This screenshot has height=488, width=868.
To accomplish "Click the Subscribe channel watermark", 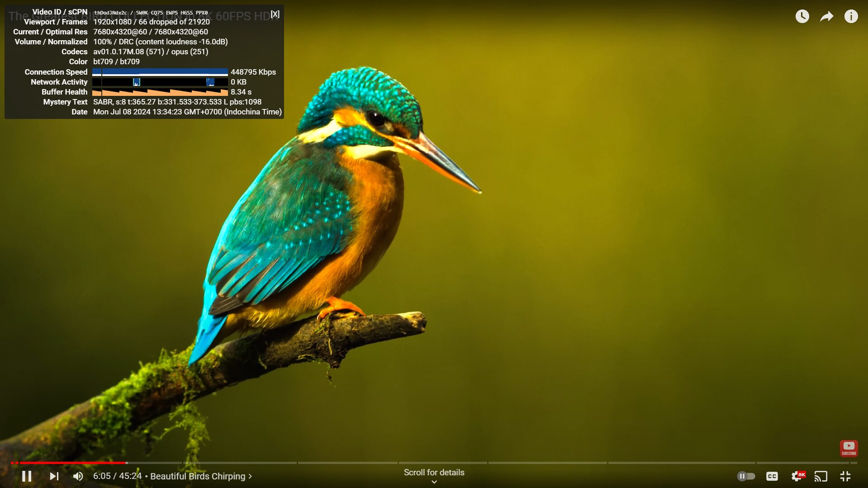I will point(849,448).
